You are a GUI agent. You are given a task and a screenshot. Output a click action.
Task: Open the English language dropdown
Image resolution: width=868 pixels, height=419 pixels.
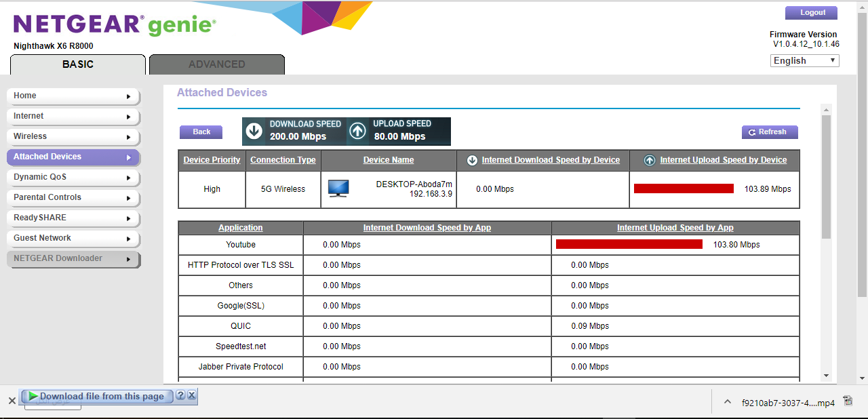point(804,60)
